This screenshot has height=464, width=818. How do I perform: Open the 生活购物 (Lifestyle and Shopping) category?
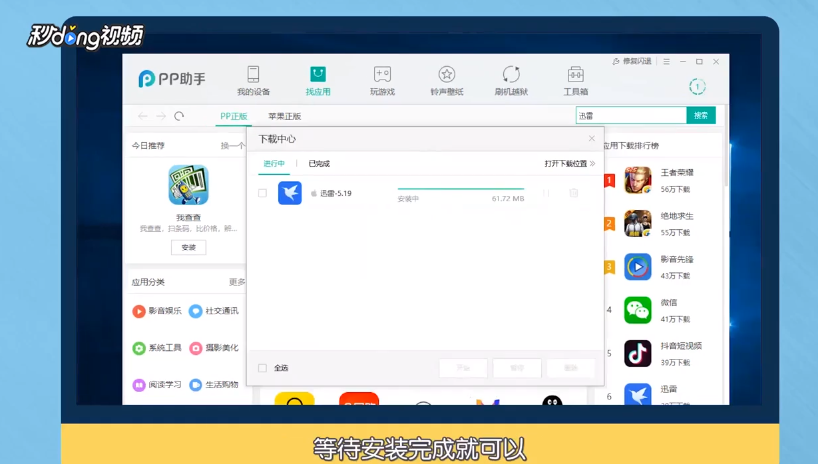(x=214, y=385)
